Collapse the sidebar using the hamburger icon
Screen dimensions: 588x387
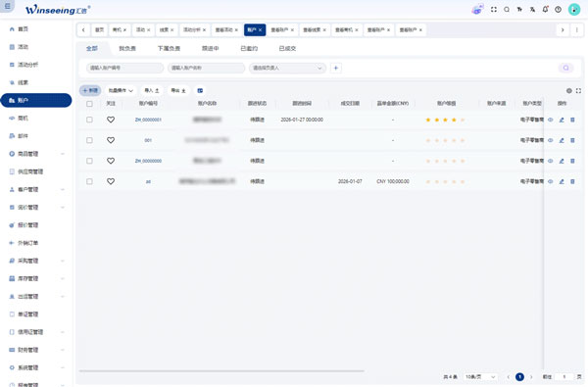[x=7, y=6]
